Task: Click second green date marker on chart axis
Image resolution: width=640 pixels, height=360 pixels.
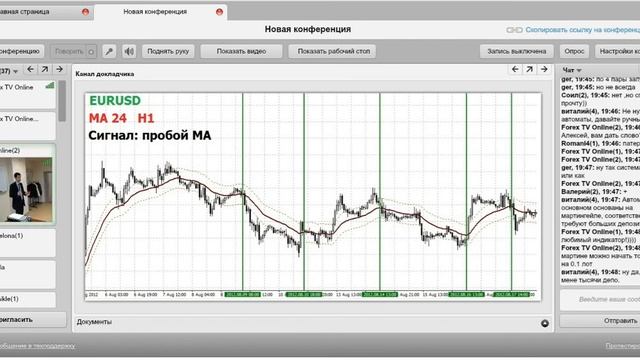Action: [x=304, y=294]
